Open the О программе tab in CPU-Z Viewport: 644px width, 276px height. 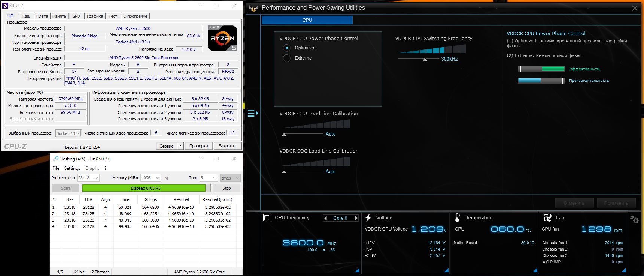click(135, 16)
